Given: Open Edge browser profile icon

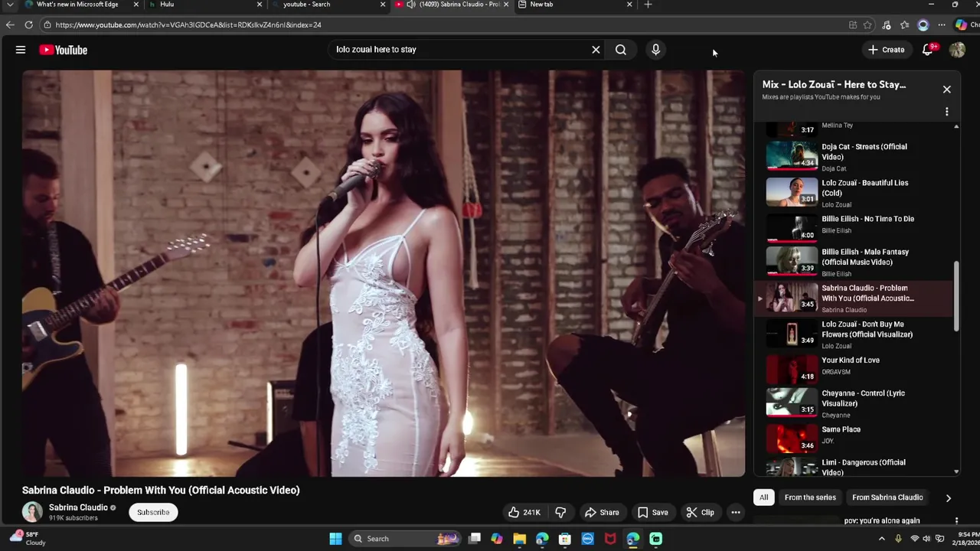Looking at the screenshot, I should [923, 24].
